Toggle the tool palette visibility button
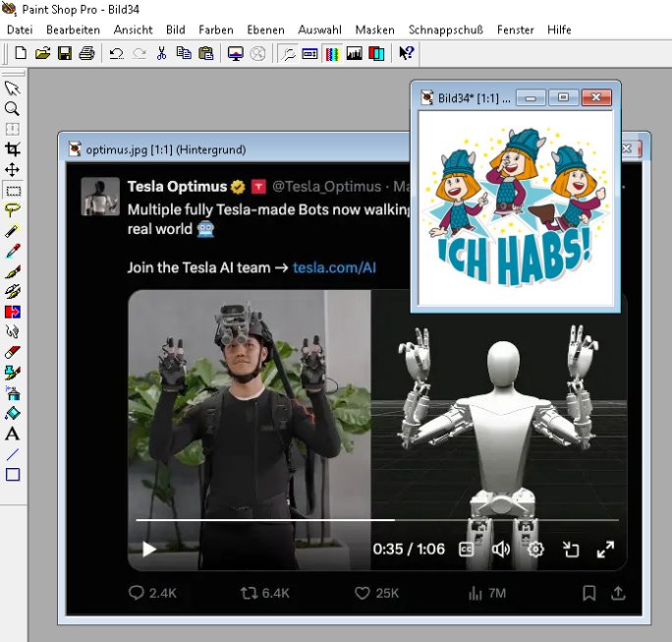672x642 pixels. tap(288, 54)
